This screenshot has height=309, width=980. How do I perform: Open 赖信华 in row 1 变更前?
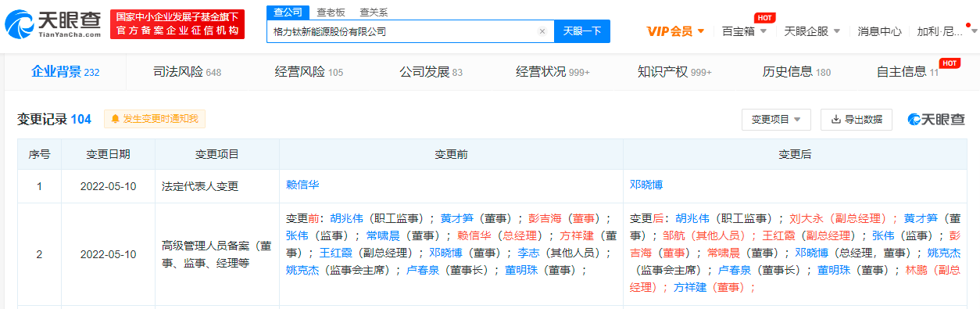coord(302,185)
